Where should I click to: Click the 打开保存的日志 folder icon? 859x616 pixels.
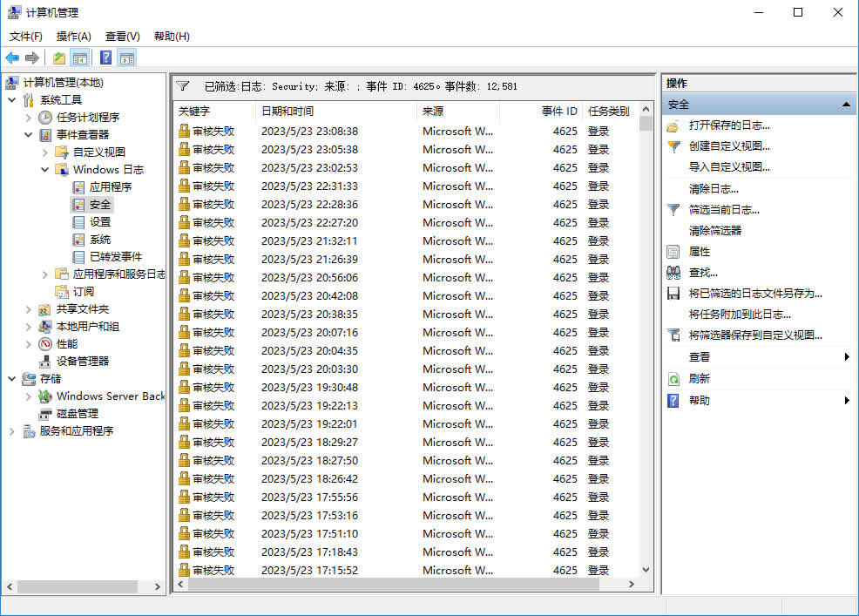point(674,125)
